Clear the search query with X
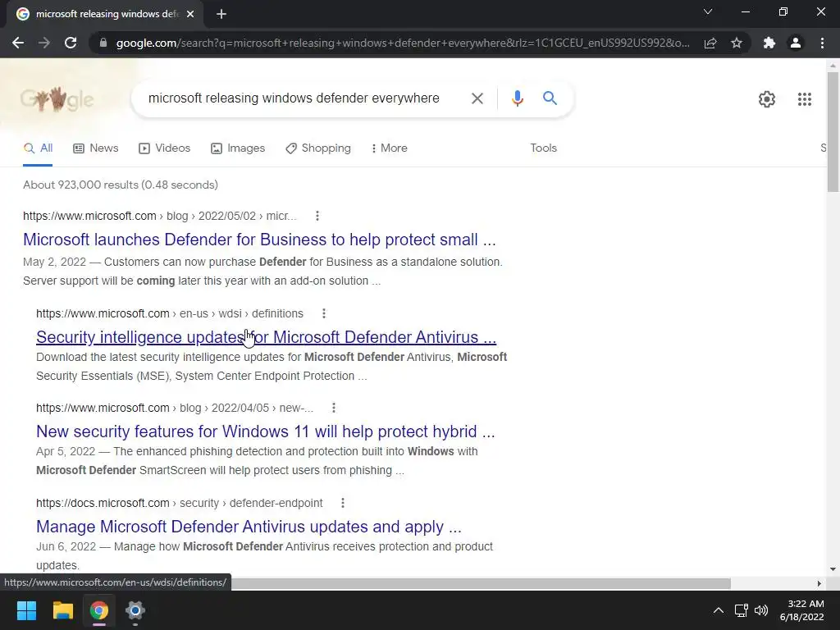840x630 pixels. pos(477,98)
